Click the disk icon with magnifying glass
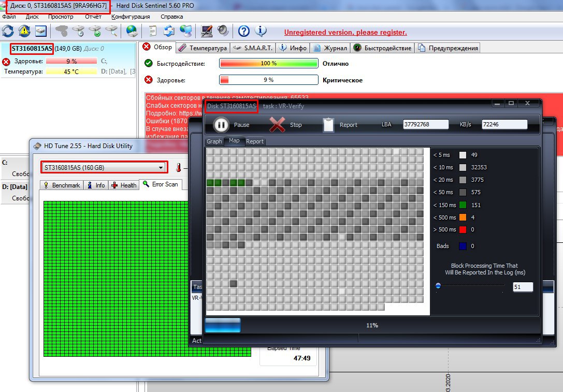 coord(112,31)
